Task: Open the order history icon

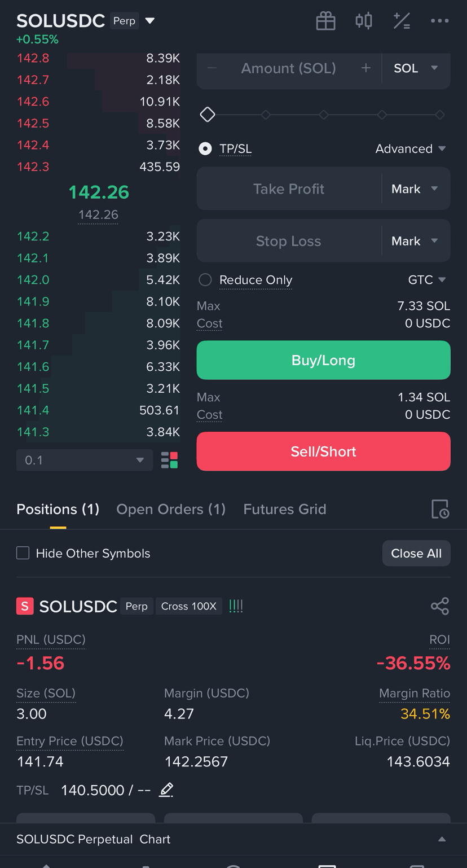Action: [x=440, y=509]
